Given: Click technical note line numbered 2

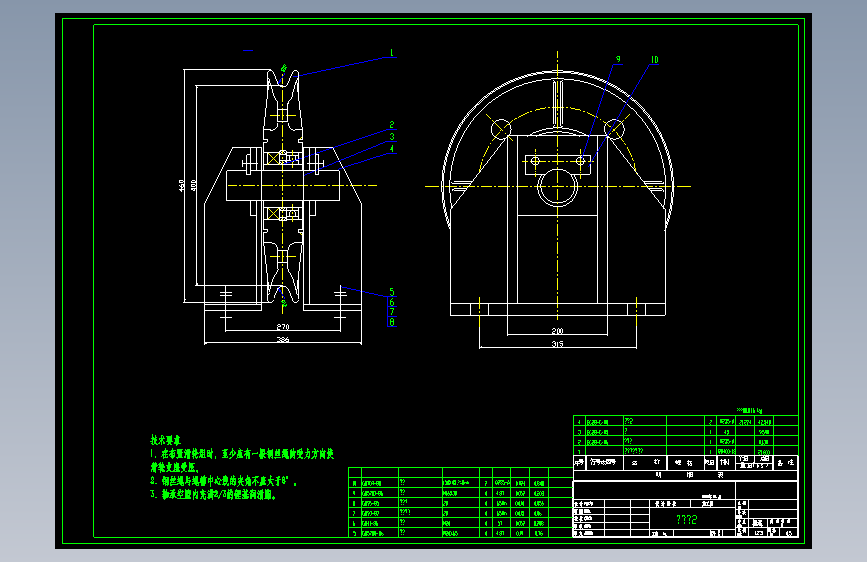Looking at the screenshot, I should [223, 481].
